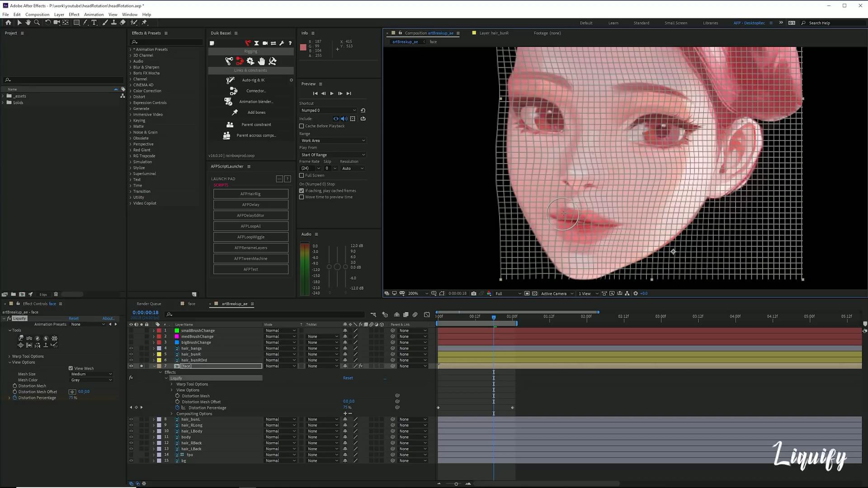The width and height of the screenshot is (868, 488).
Task: Select the Pen tool
Action: [x=85, y=23]
